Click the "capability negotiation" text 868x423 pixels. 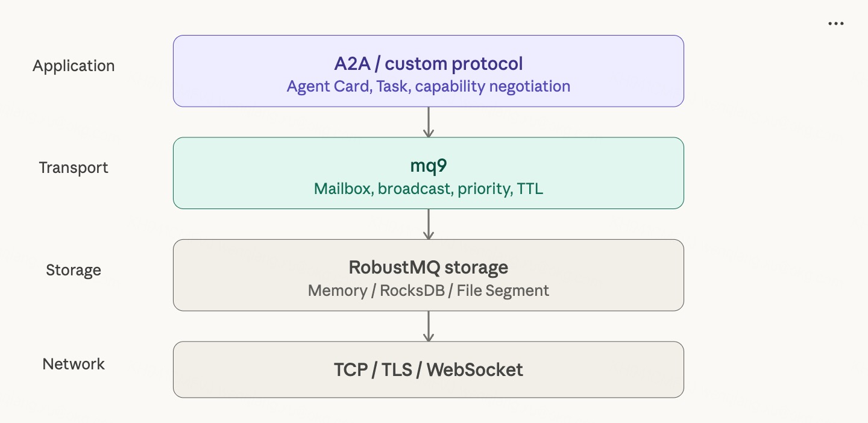coord(492,87)
